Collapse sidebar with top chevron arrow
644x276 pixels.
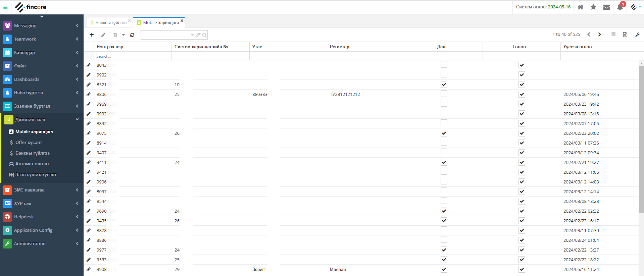42,16
